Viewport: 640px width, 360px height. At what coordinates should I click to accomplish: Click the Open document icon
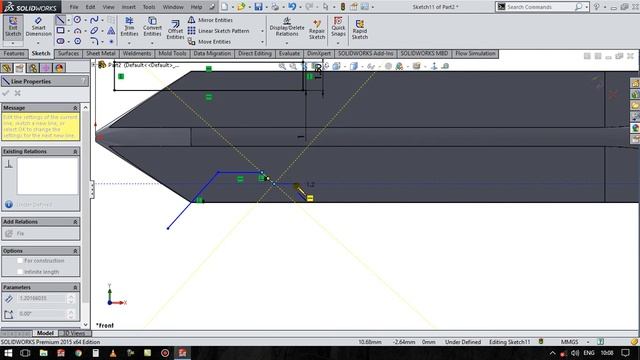tap(241, 7)
